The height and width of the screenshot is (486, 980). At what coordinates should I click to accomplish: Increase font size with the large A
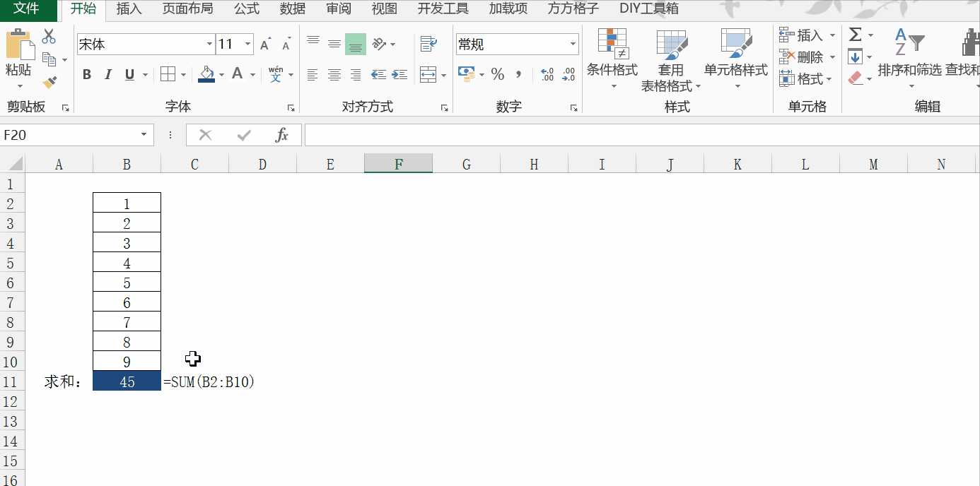(265, 45)
